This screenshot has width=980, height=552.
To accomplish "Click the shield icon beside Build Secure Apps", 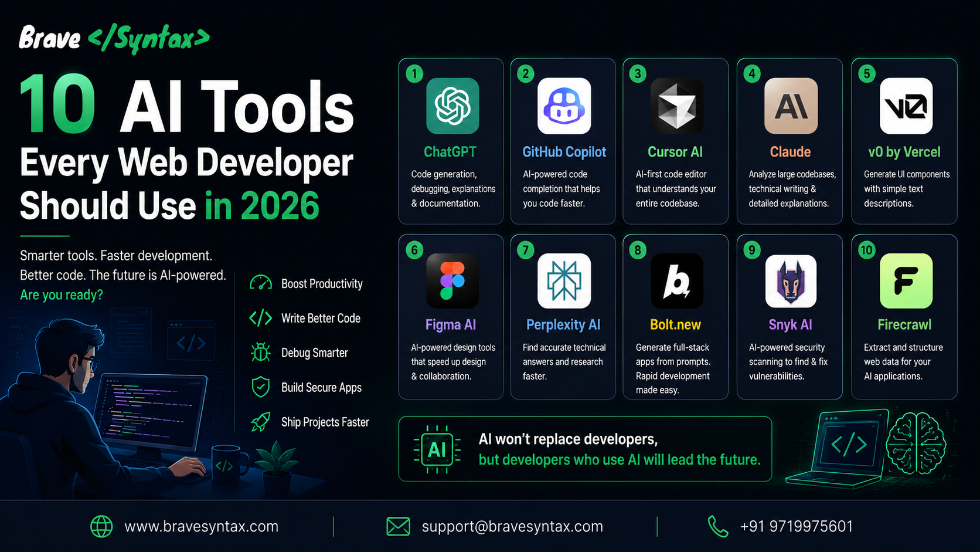I will coord(261,387).
